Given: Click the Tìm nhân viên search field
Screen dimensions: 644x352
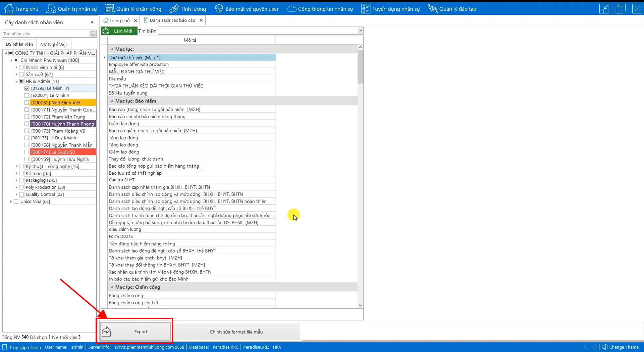Looking at the screenshot, I should pyautogui.click(x=46, y=34).
